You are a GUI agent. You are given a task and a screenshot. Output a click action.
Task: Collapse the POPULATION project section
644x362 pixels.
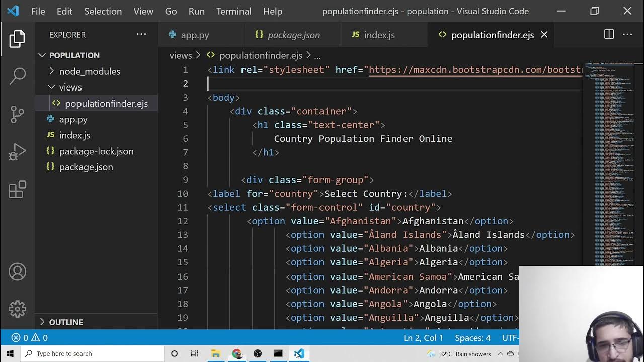click(x=74, y=55)
